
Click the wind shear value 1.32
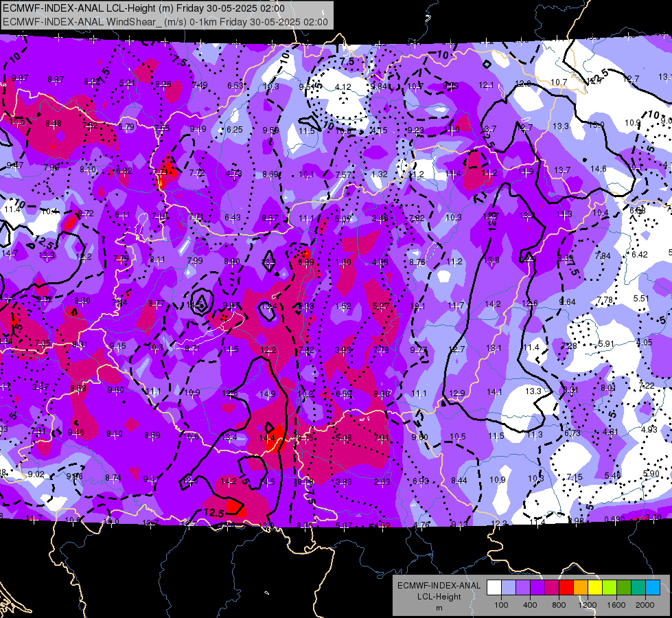(380, 174)
